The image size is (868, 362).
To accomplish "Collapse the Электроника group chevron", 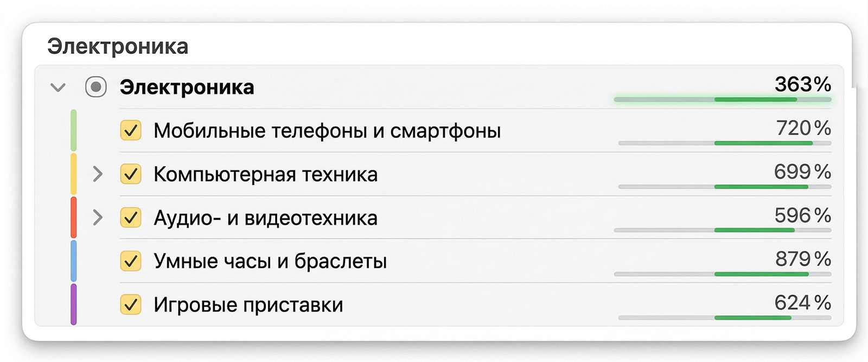I will (x=58, y=87).
